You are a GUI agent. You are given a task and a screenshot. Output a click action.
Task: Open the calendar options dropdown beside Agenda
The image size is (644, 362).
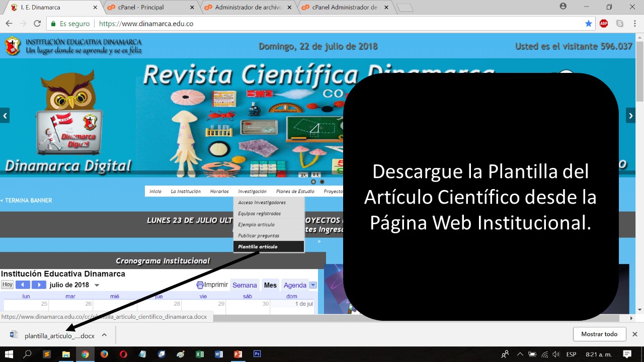pyautogui.click(x=313, y=285)
